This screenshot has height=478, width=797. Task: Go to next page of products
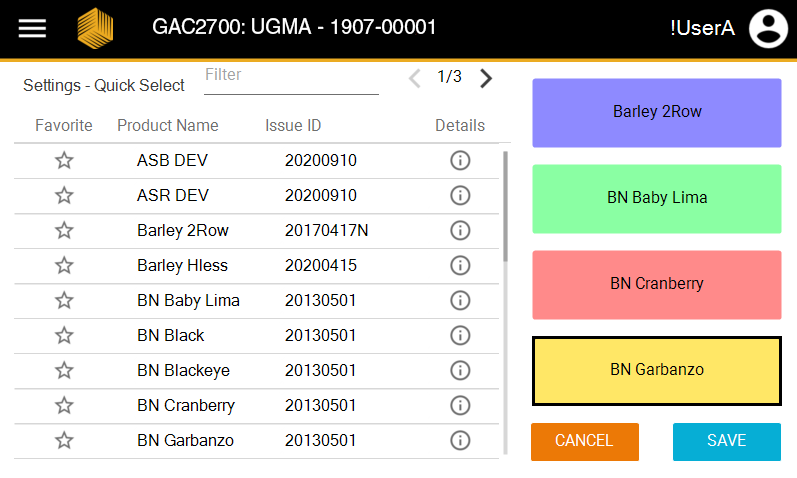point(486,78)
